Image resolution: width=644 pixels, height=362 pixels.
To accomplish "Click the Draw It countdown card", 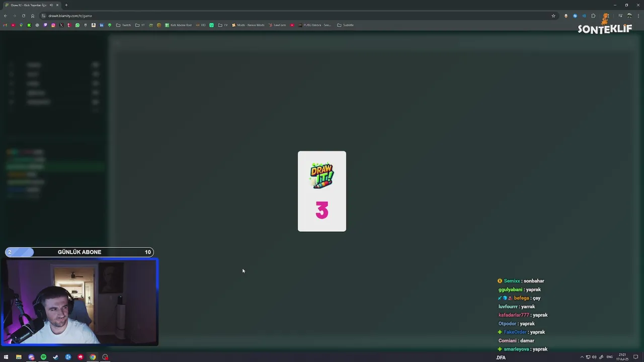I will click(322, 191).
